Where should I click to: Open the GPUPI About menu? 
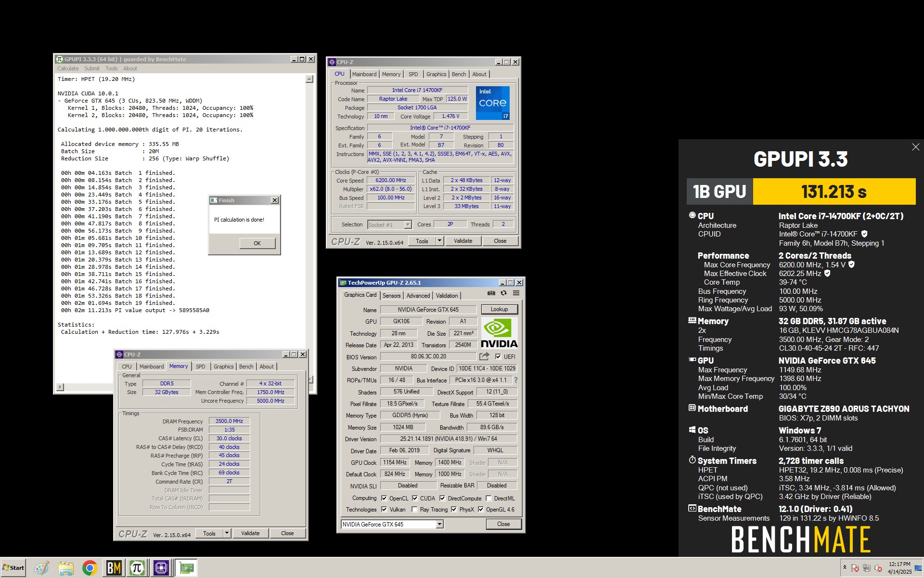(130, 68)
